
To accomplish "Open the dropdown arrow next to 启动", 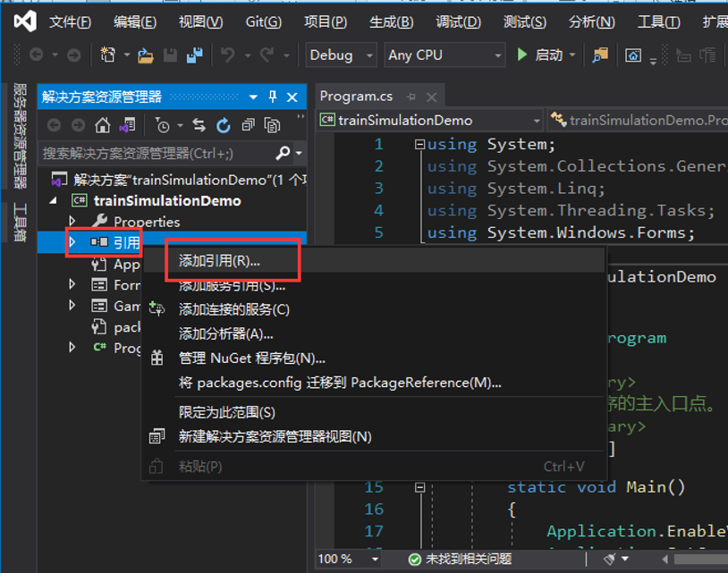I will 572,55.
